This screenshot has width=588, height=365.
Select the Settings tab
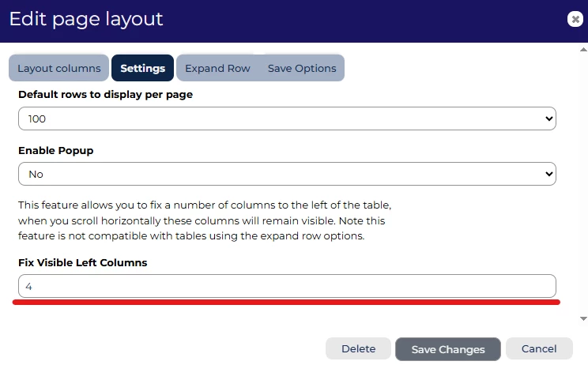143,68
